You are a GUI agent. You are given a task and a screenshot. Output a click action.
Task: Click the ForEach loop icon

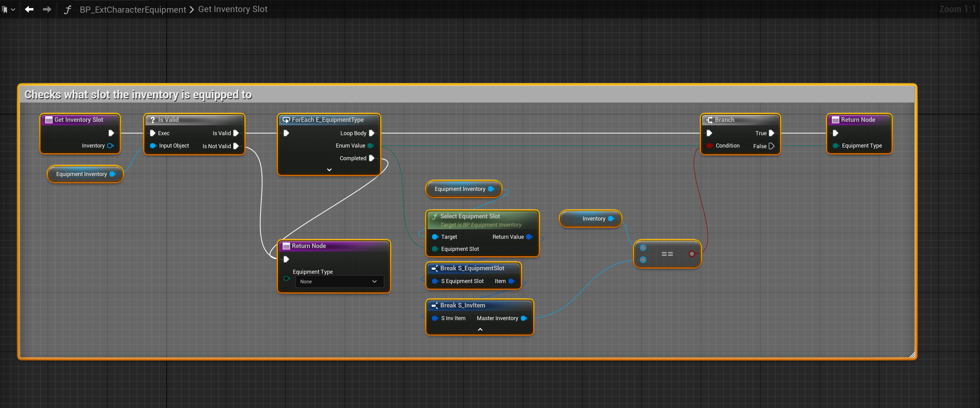[286, 120]
